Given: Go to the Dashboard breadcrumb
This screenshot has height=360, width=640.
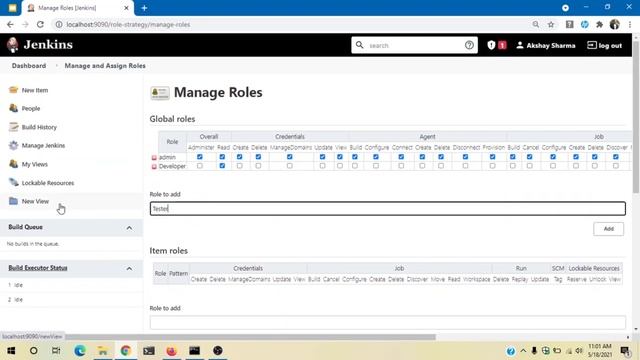Looking at the screenshot, I should [29, 66].
